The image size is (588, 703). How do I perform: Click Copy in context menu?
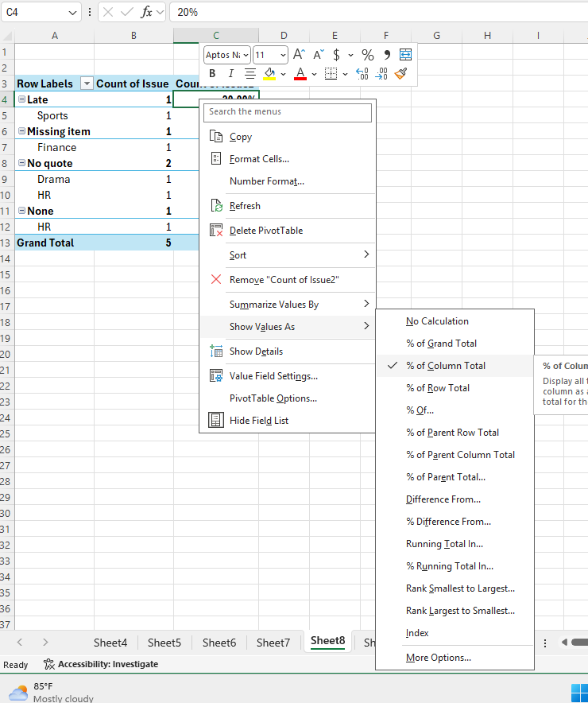(x=288, y=137)
